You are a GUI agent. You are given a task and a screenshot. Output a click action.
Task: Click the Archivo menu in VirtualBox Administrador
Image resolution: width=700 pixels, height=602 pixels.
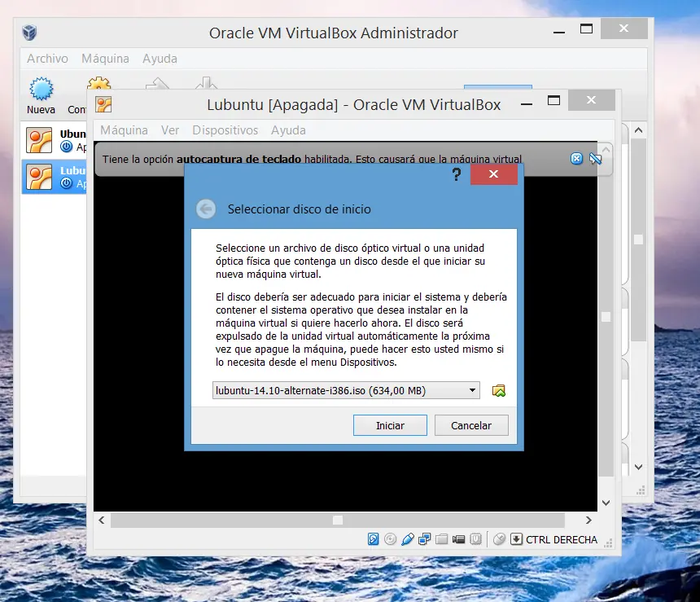(46, 59)
